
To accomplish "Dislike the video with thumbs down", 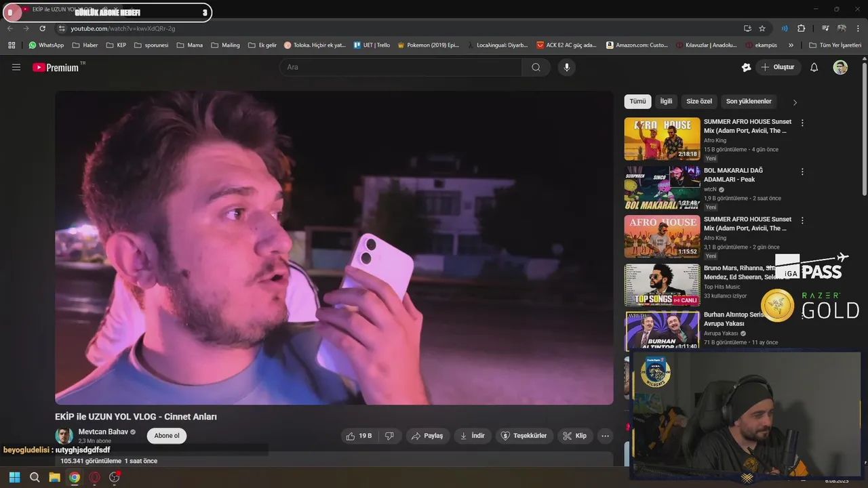I will [389, 436].
